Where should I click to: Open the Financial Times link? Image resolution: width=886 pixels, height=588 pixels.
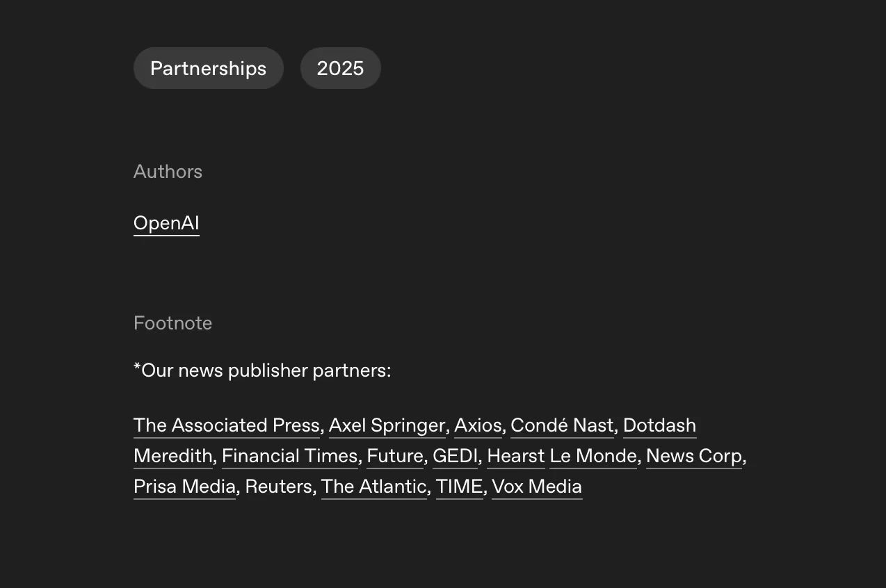pos(289,456)
